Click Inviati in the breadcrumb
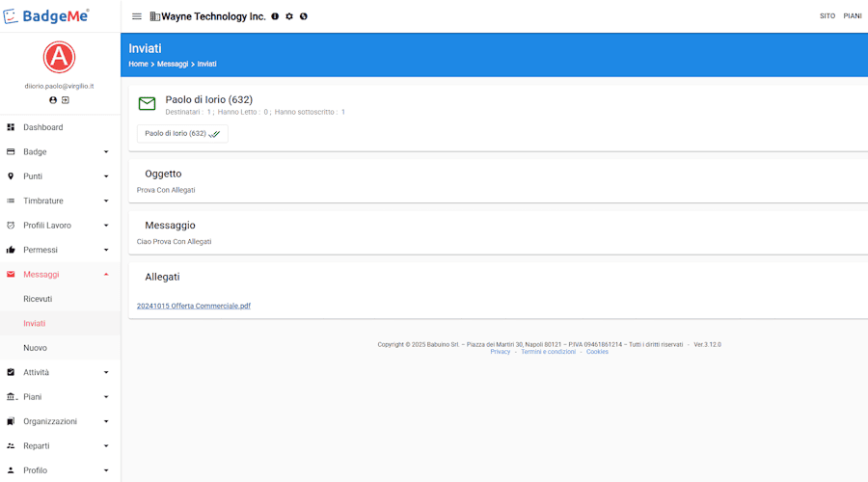This screenshot has height=482, width=868. [207, 65]
